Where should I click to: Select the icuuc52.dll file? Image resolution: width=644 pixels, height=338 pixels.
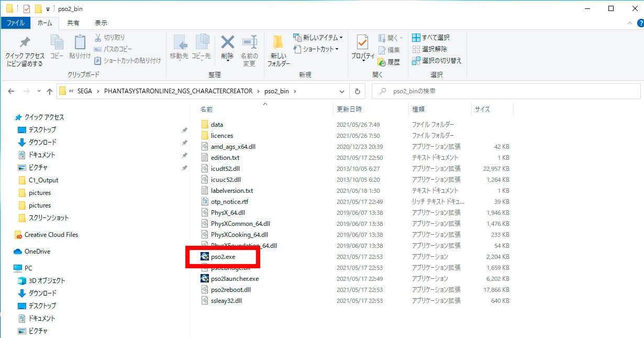[x=226, y=180]
